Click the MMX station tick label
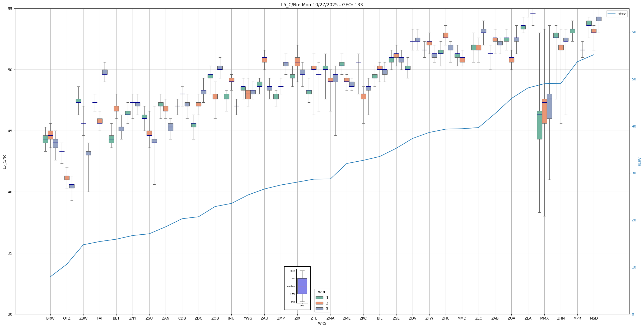Viewport: 644px width, 328px height. 544,318
